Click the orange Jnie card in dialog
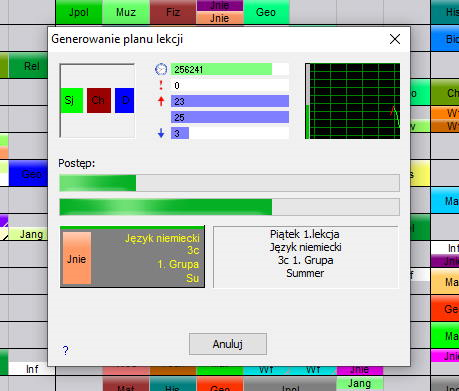Viewport: 459px width, 391px height. click(77, 258)
